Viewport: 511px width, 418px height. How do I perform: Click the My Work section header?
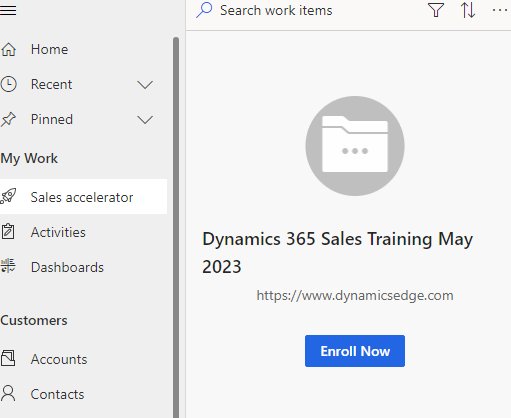(x=29, y=158)
